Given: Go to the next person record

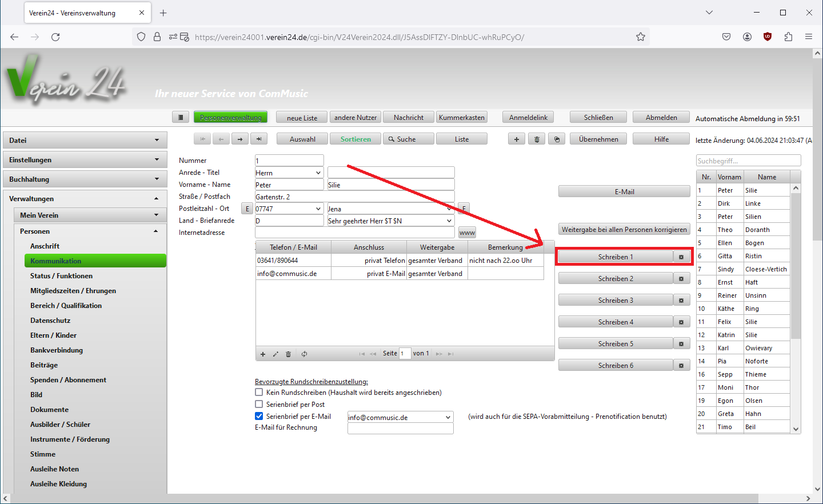Looking at the screenshot, I should pyautogui.click(x=240, y=139).
